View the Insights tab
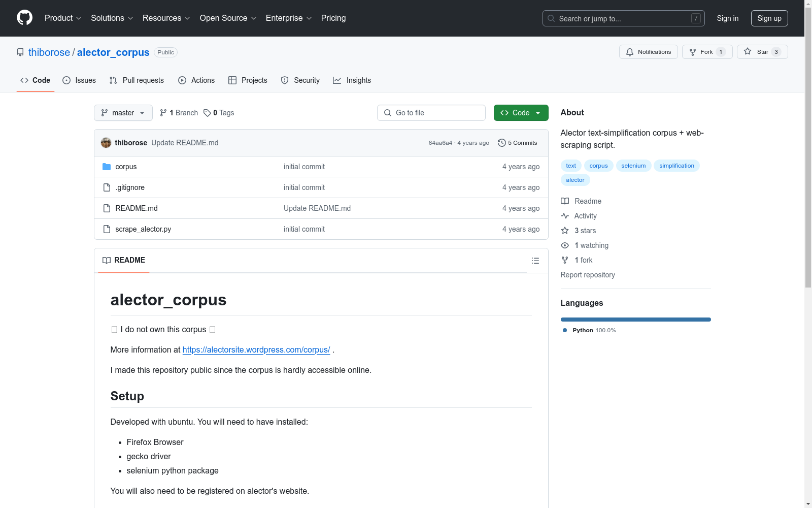 352,80
